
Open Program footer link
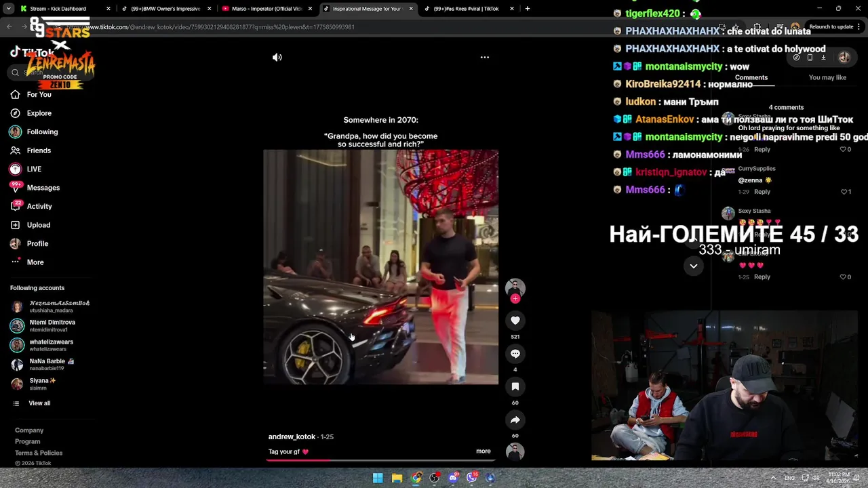coord(28,442)
